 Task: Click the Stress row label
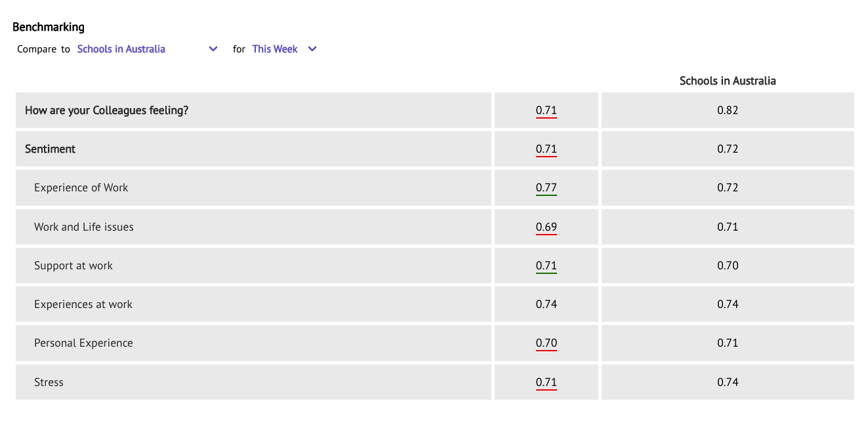49,382
